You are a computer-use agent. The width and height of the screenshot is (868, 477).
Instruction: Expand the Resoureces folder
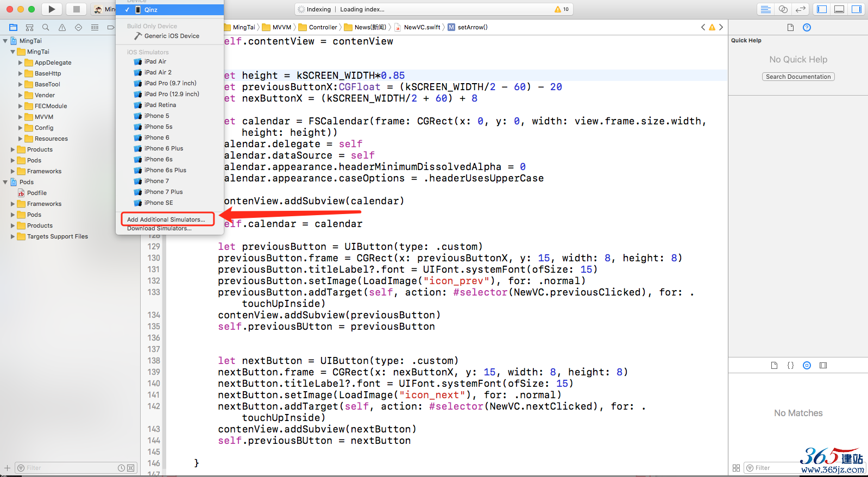20,139
